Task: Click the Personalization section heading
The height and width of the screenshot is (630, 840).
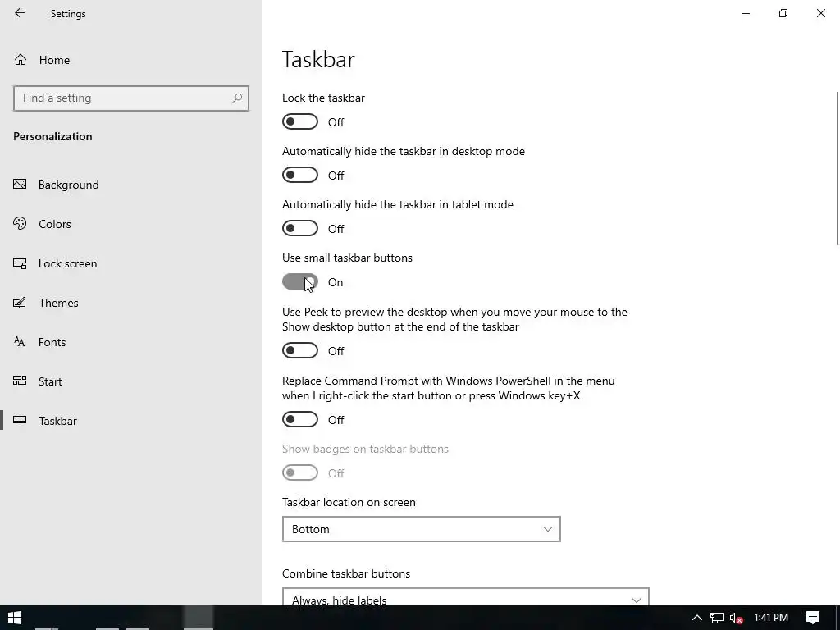Action: click(x=52, y=136)
